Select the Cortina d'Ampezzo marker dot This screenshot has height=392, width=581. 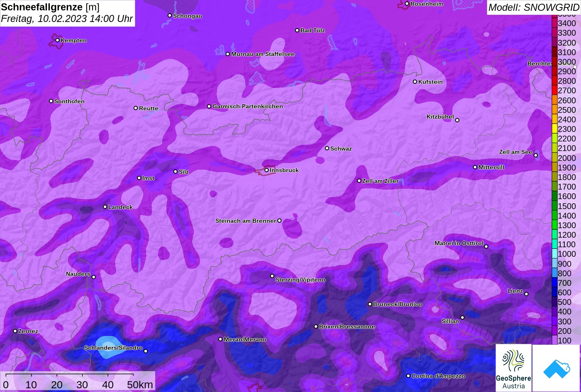(408, 376)
